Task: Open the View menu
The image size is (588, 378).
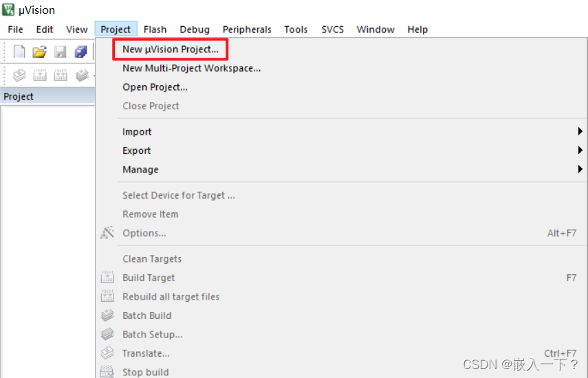Action: point(77,30)
